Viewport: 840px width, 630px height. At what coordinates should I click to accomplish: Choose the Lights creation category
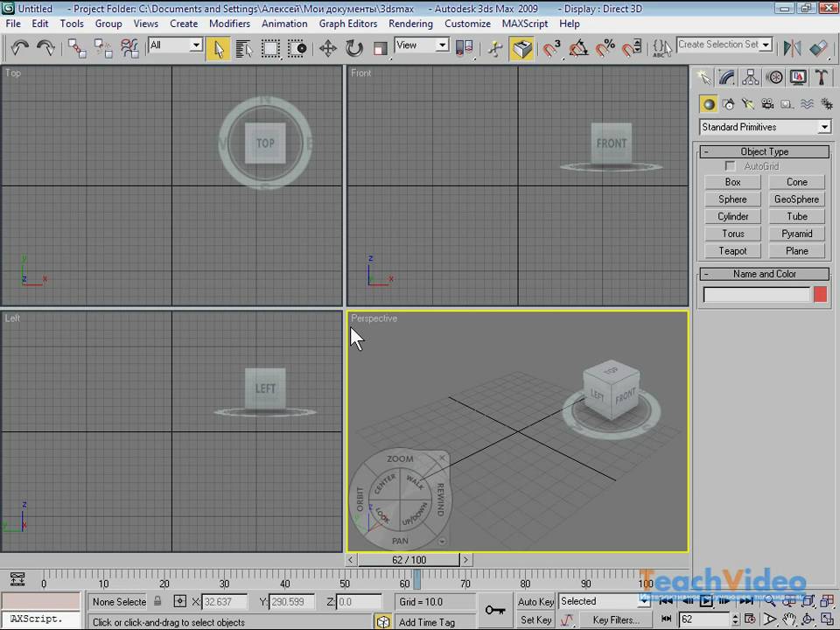[747, 104]
